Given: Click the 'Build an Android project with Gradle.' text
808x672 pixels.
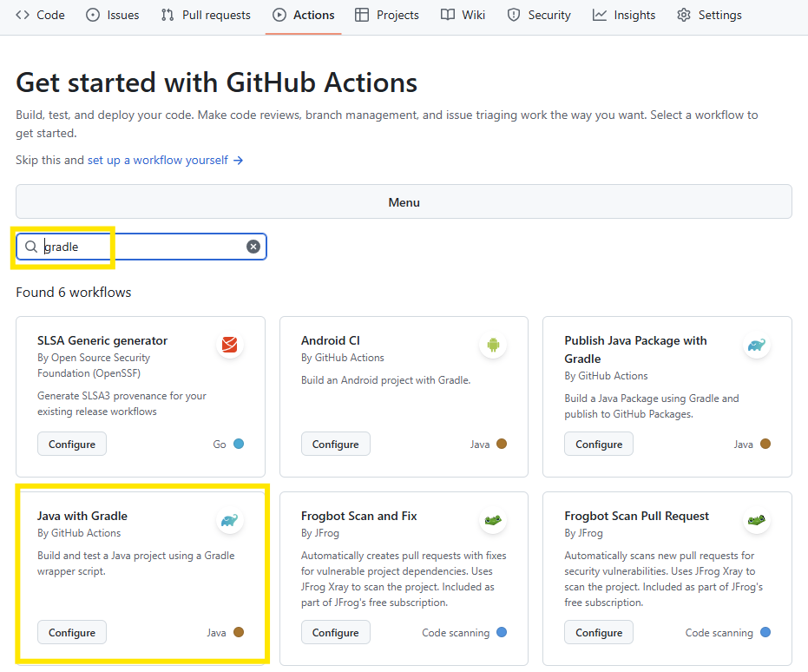Looking at the screenshot, I should [x=385, y=380].
